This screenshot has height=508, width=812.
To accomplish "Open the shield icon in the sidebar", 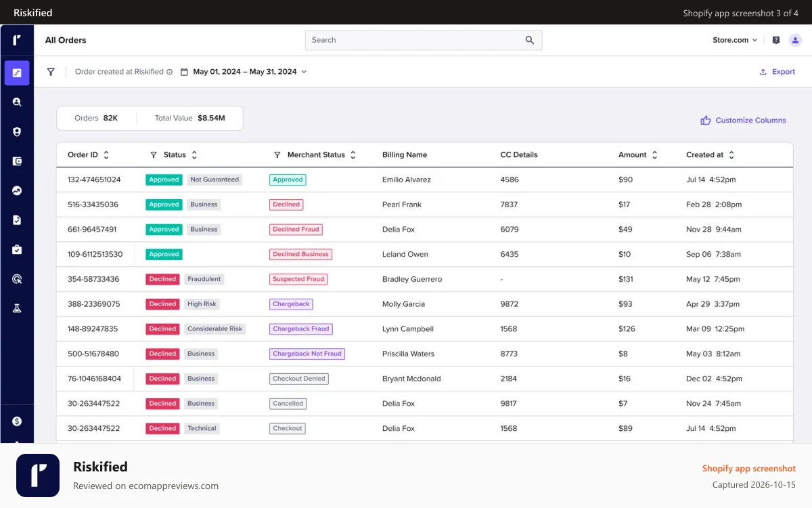I will pyautogui.click(x=17, y=132).
